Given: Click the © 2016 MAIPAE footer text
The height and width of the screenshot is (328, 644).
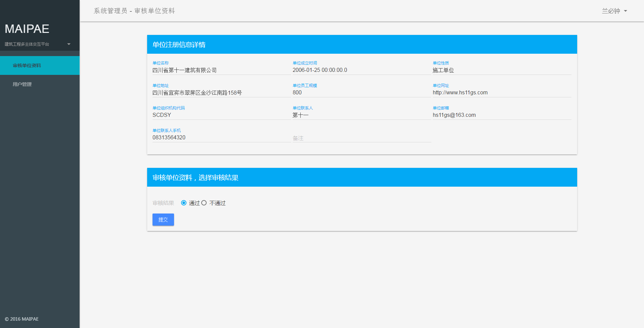Looking at the screenshot, I should tap(22, 319).
